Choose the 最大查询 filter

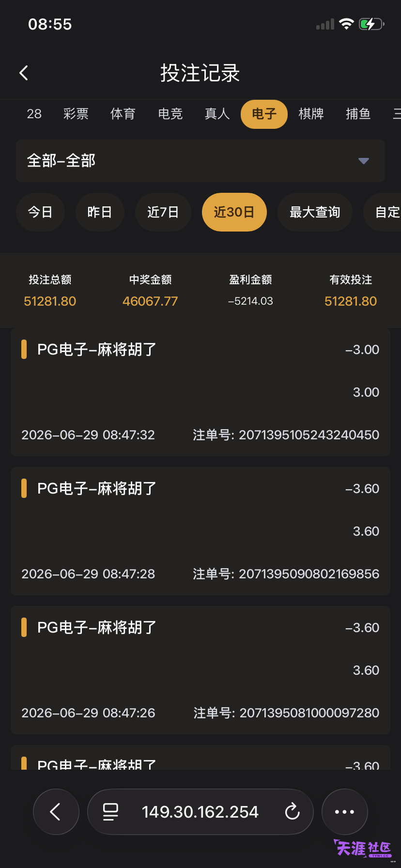(x=315, y=212)
